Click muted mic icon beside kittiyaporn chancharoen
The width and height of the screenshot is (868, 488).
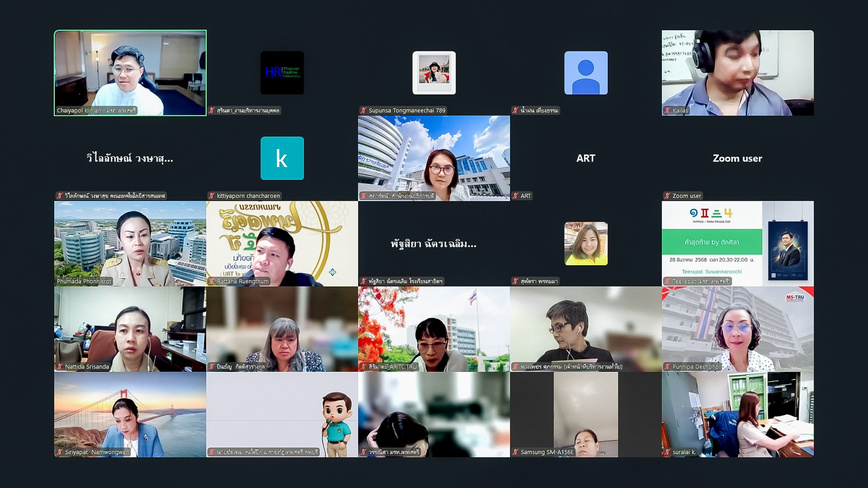point(212,196)
